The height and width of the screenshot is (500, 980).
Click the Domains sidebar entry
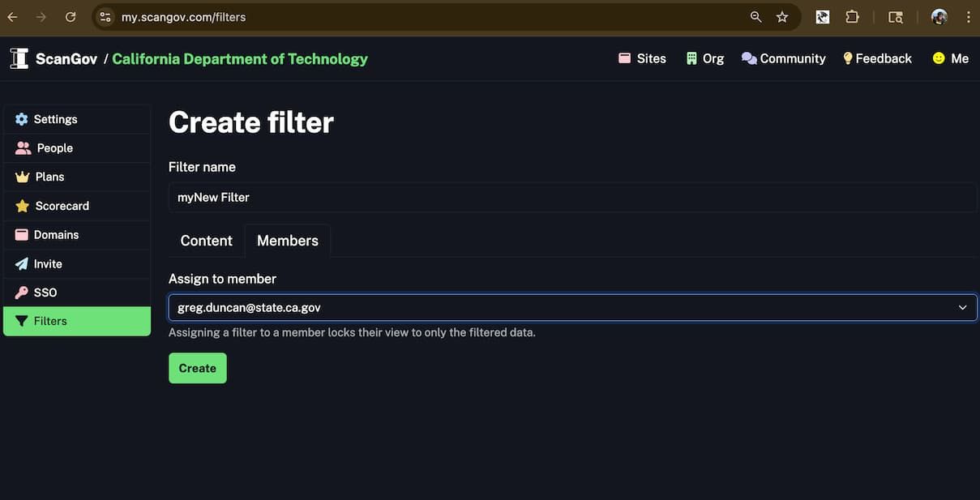pos(56,234)
